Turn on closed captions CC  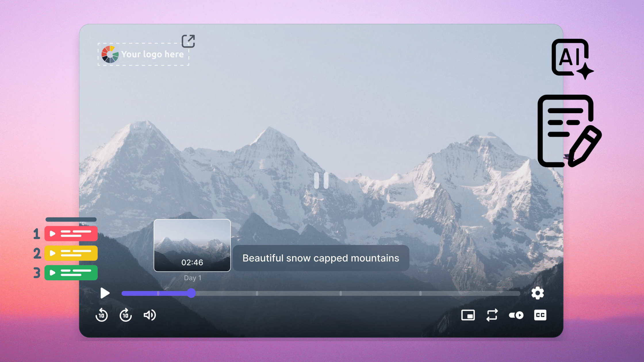540,315
